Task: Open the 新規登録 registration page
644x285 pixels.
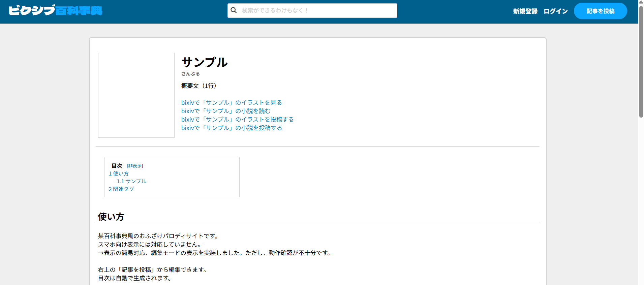Action: tap(525, 11)
